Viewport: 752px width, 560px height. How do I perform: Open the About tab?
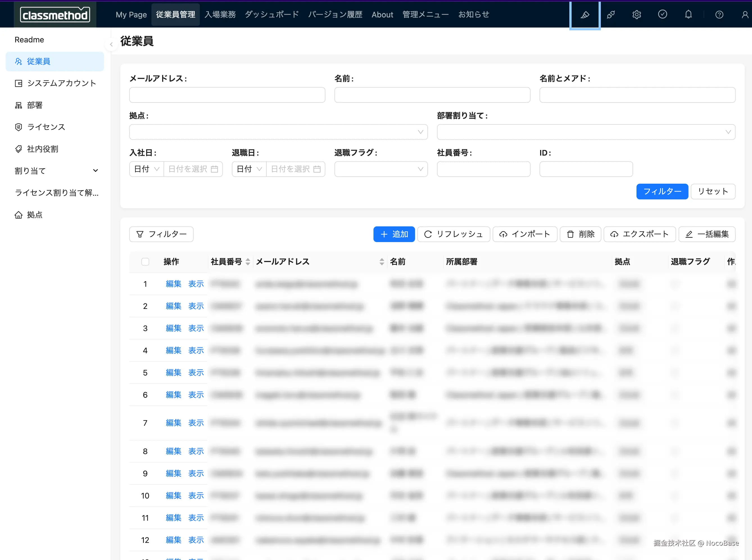click(382, 15)
